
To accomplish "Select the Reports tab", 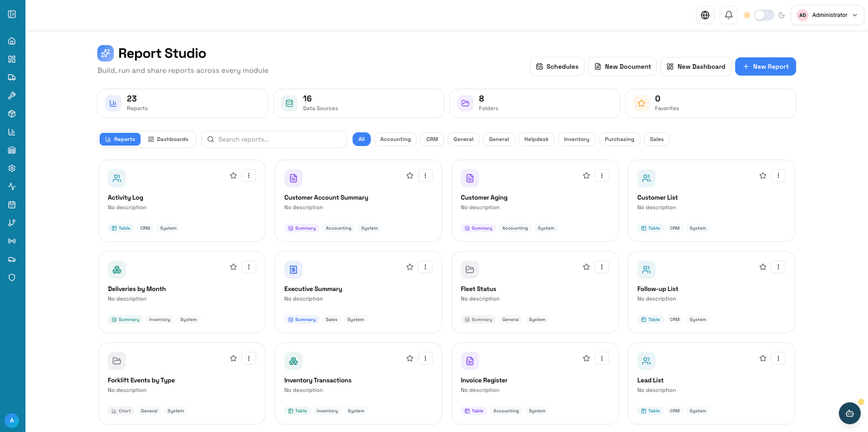I will (120, 139).
